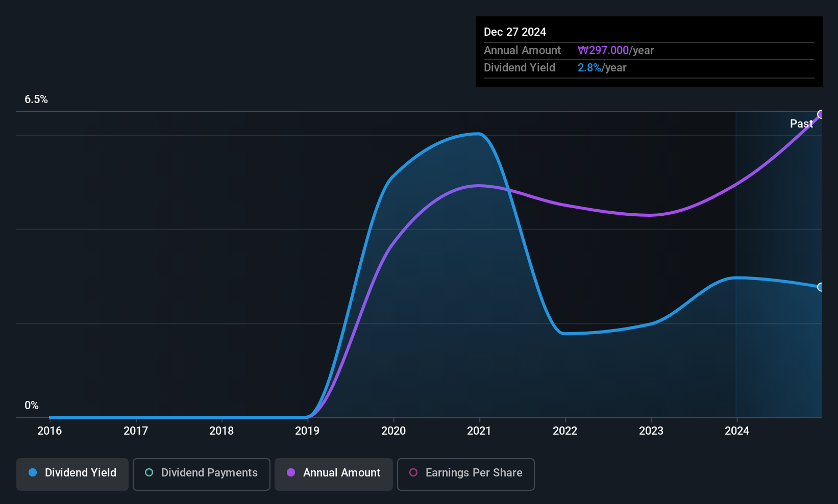This screenshot has width=838, height=504.
Task: Click the blue endpoint marker of Dividend Yield line
Action: tap(821, 287)
